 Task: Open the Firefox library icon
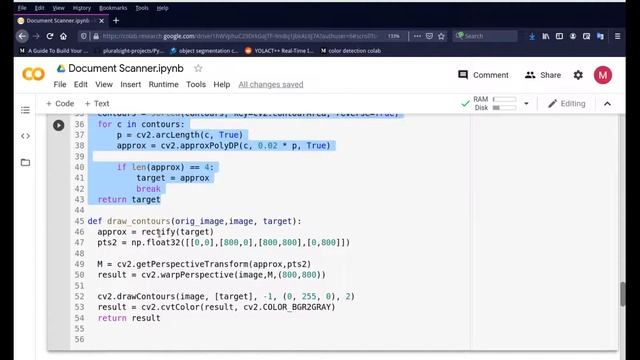(x=546, y=36)
